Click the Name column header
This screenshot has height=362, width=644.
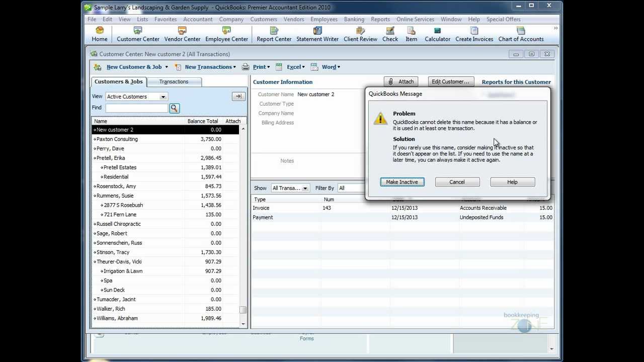[x=138, y=121]
